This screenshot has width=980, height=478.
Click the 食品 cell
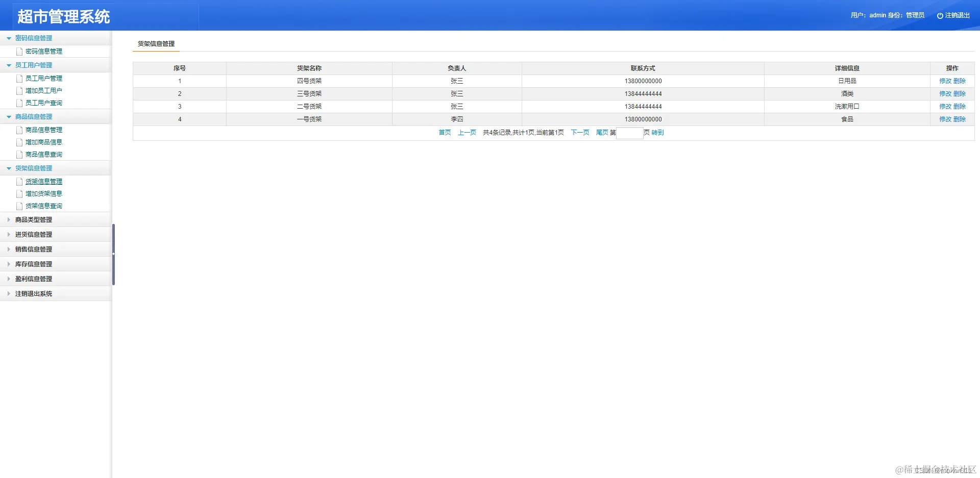click(847, 119)
